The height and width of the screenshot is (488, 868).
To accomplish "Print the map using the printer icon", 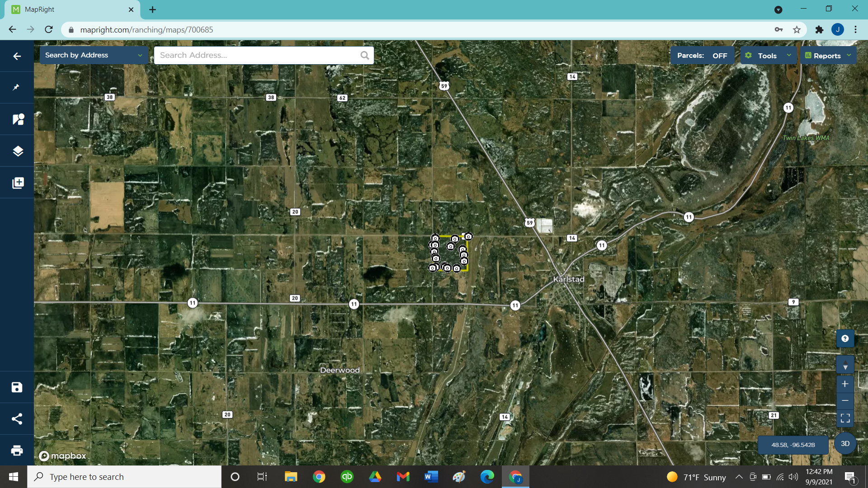I will pyautogui.click(x=17, y=450).
